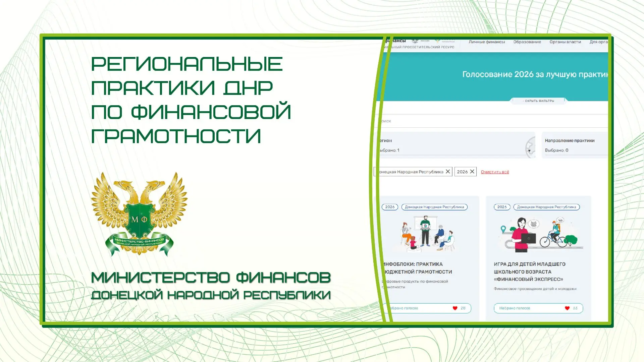The image size is (644, 362).
Task: Click the Очистить всё link
Action: [x=495, y=172]
